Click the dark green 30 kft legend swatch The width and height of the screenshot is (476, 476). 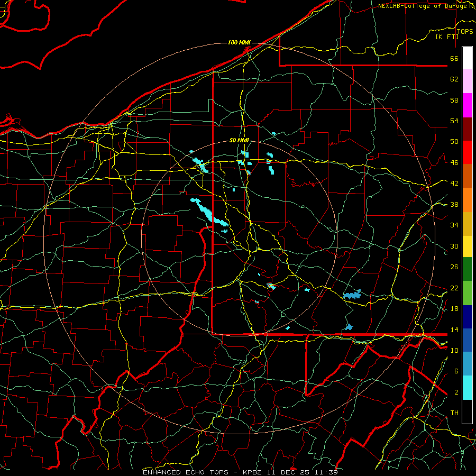pos(467,269)
